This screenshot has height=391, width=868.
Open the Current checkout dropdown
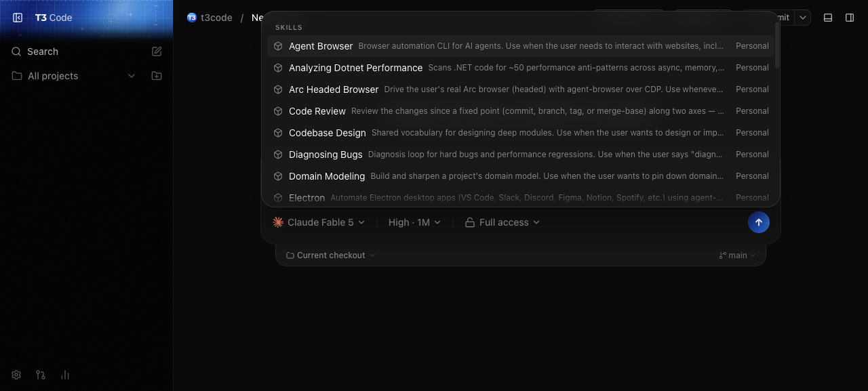pos(330,255)
